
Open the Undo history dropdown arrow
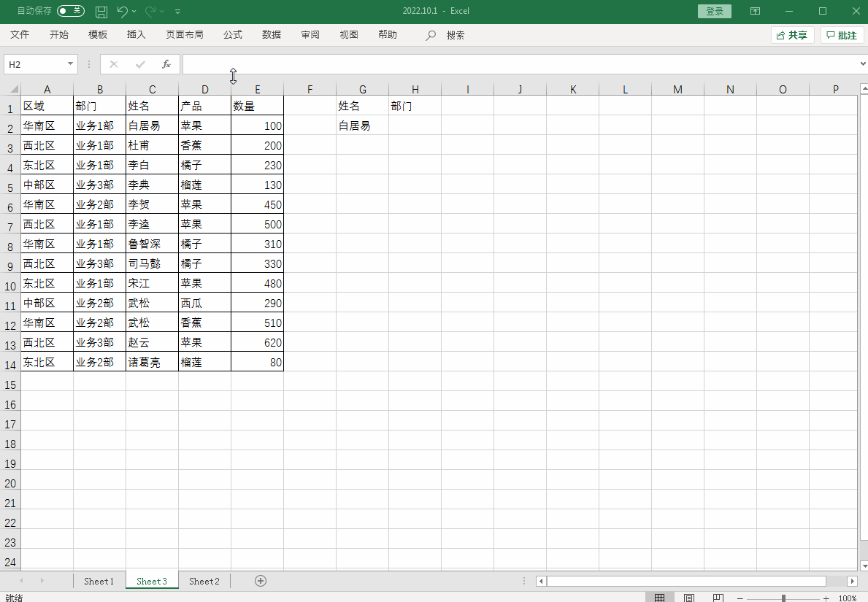134,11
